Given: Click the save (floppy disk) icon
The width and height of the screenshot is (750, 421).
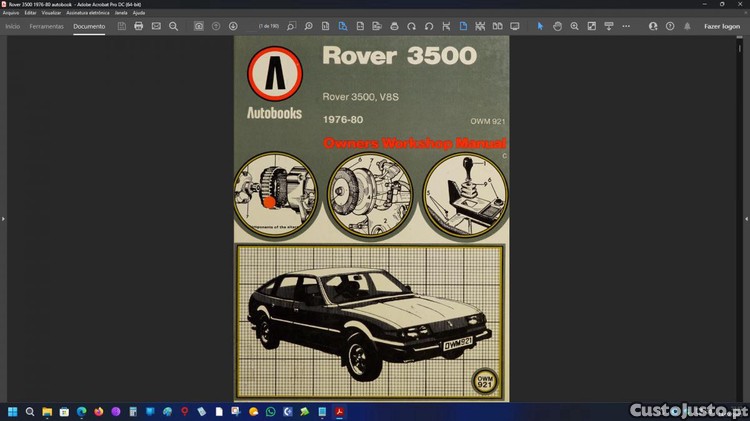Looking at the screenshot, I should pyautogui.click(x=122, y=26).
